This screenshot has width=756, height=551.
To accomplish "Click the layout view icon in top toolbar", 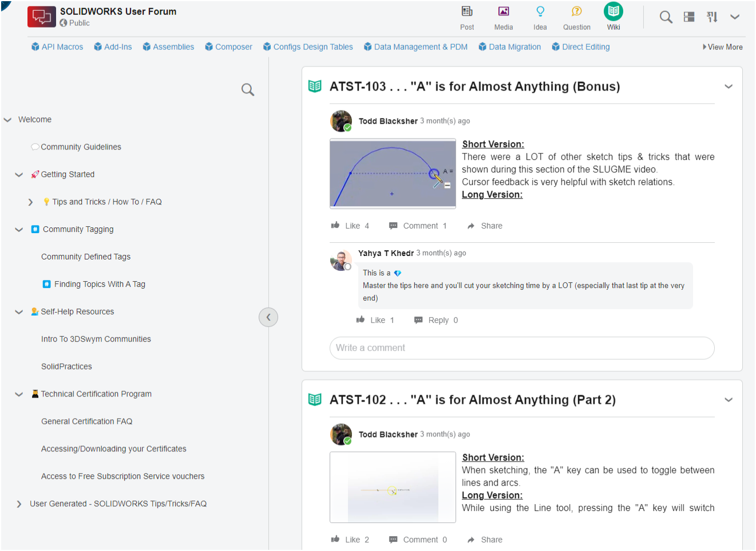I will 689,17.
